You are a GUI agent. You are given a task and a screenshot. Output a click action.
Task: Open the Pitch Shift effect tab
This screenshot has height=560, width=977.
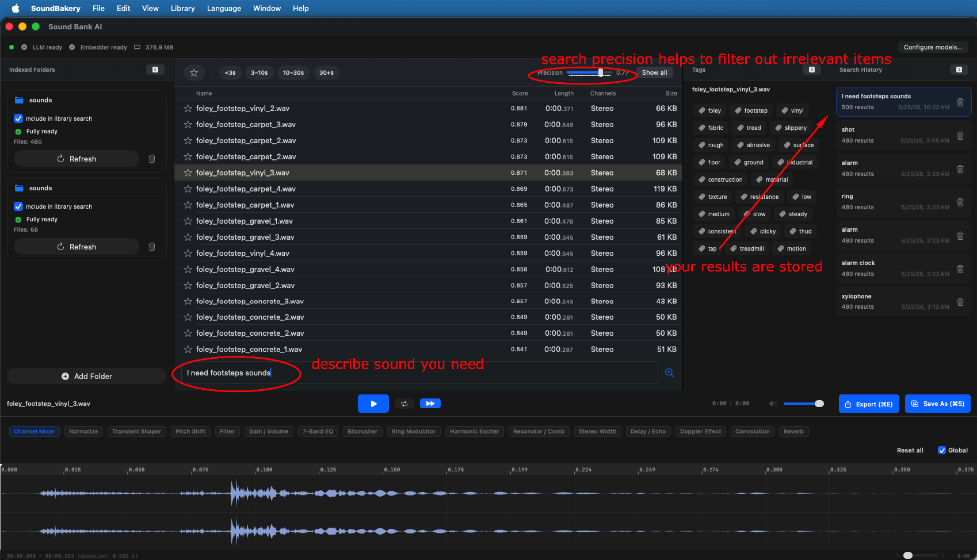coord(190,431)
